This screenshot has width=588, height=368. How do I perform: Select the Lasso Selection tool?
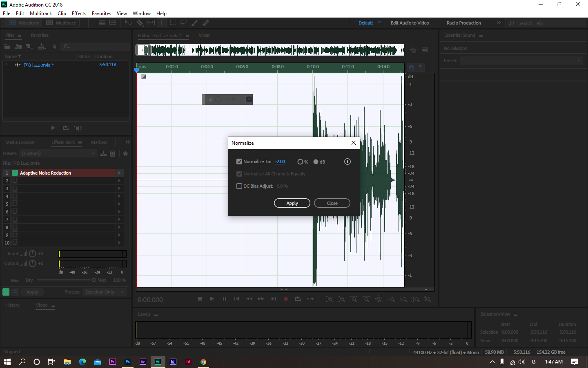click(184, 23)
